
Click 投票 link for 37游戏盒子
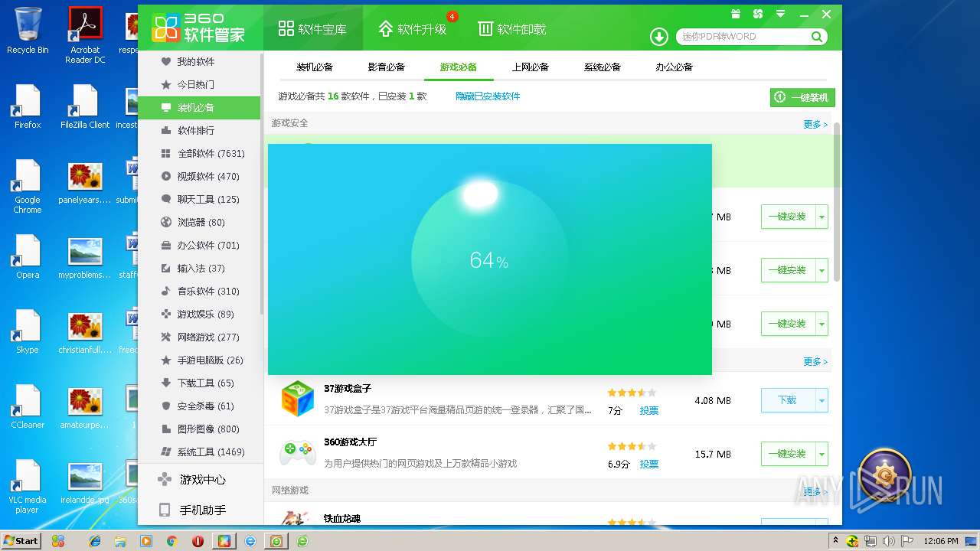[x=649, y=410]
